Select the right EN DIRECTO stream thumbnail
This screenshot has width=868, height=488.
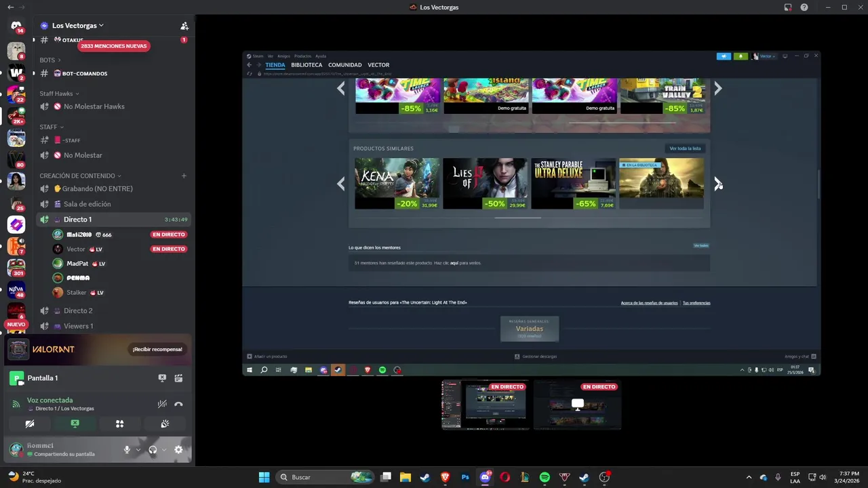tap(577, 405)
